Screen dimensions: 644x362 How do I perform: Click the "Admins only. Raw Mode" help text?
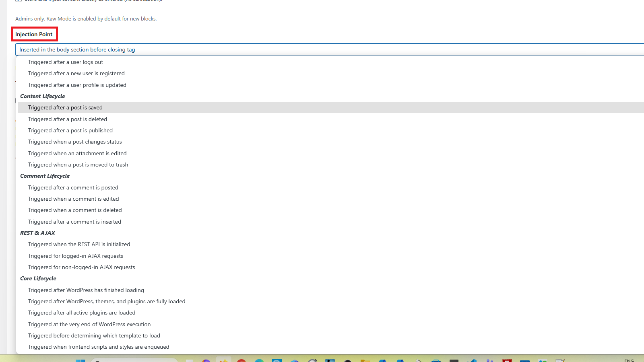point(86,19)
